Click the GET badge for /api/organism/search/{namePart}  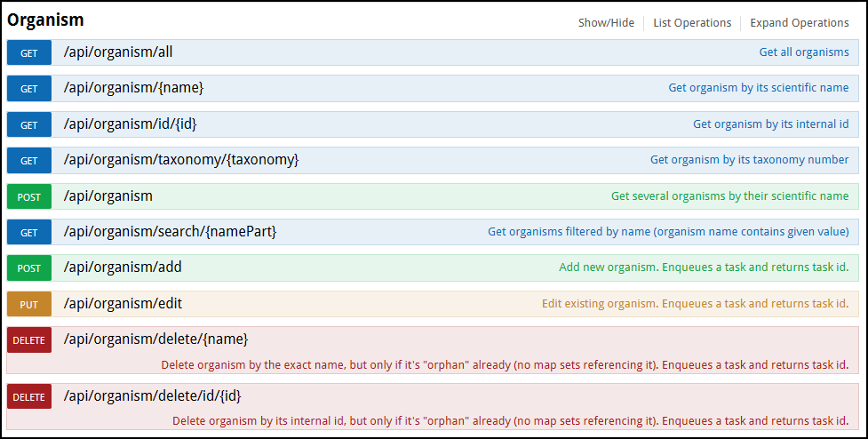coord(28,233)
